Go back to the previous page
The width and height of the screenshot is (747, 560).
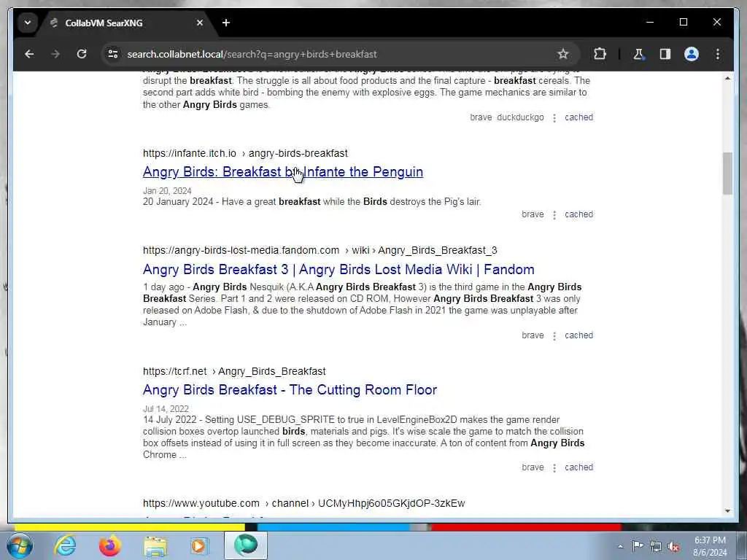coord(29,54)
